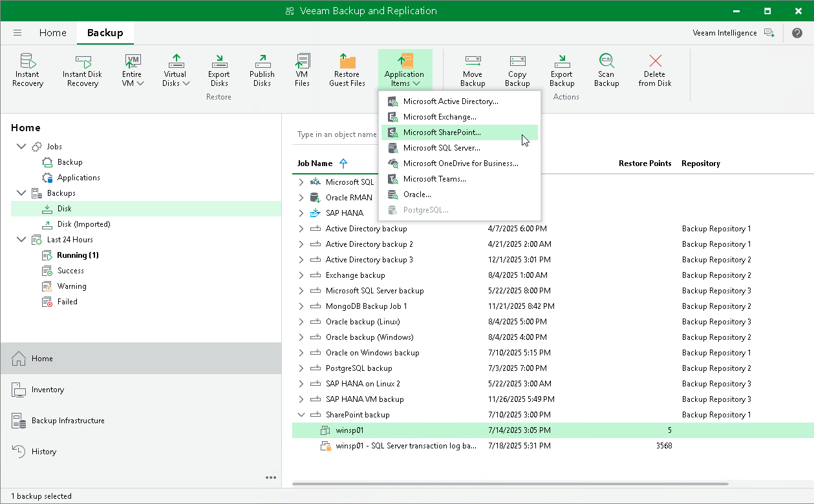Collapse the SharePoint backup row
The height and width of the screenshot is (504, 814).
(x=301, y=415)
